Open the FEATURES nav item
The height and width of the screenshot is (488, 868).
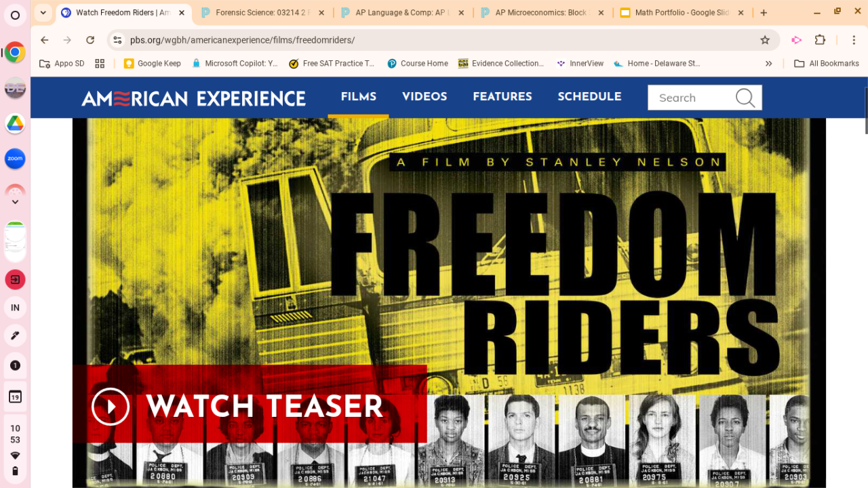pos(502,97)
